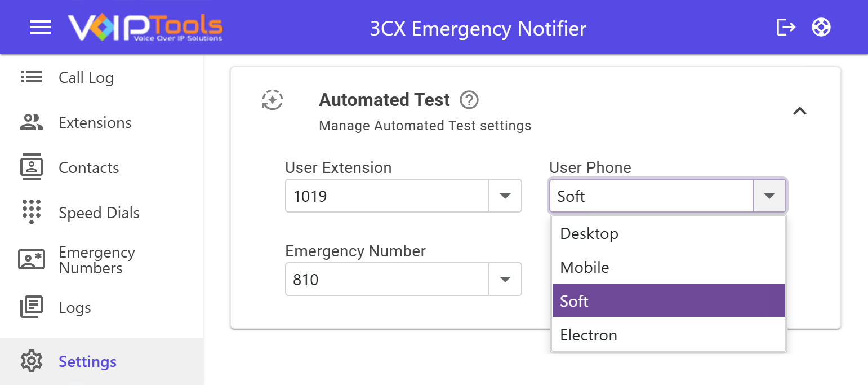
Task: Open the User Extension dropdown arrow
Action: pyautogui.click(x=505, y=196)
